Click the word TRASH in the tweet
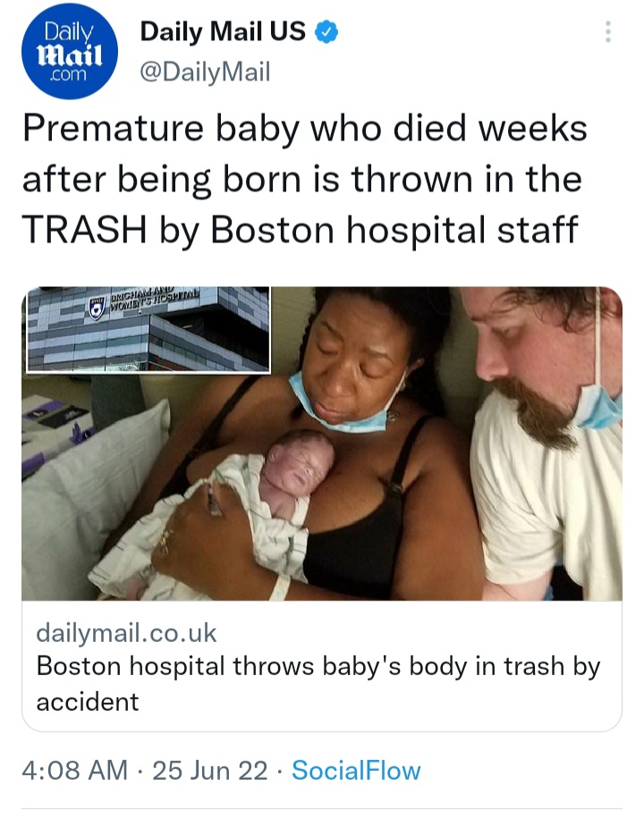 point(85,230)
